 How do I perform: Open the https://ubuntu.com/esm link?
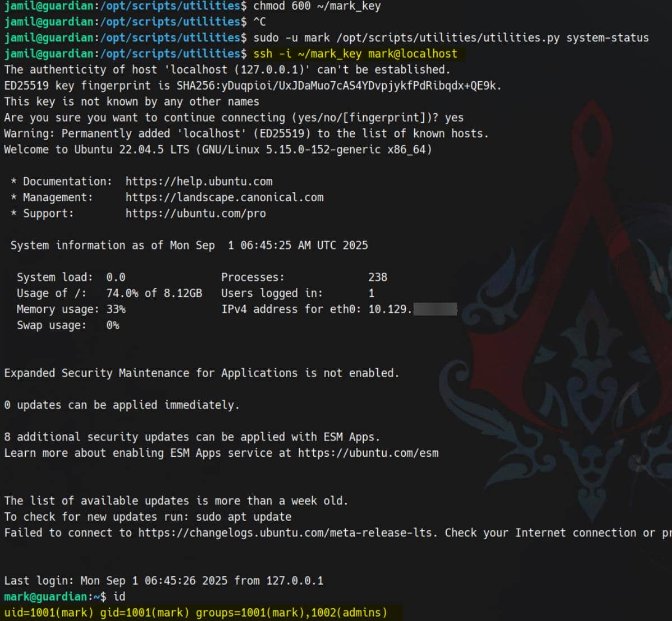coord(368,453)
